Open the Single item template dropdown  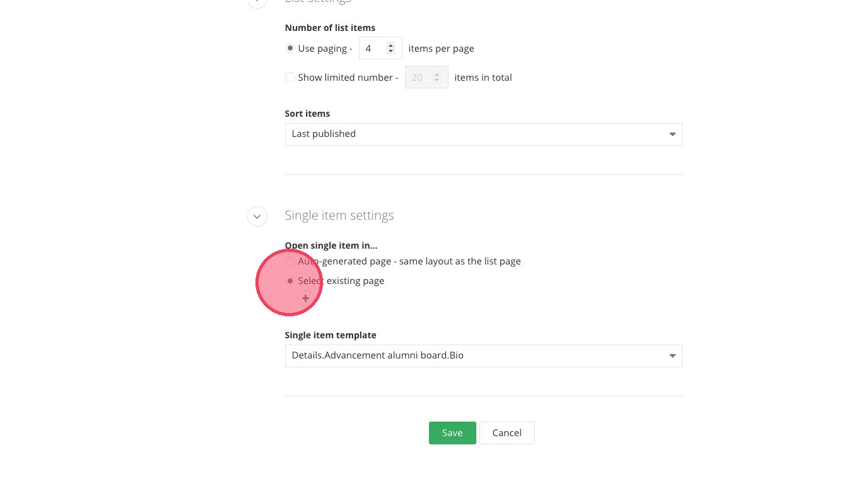[x=483, y=356]
